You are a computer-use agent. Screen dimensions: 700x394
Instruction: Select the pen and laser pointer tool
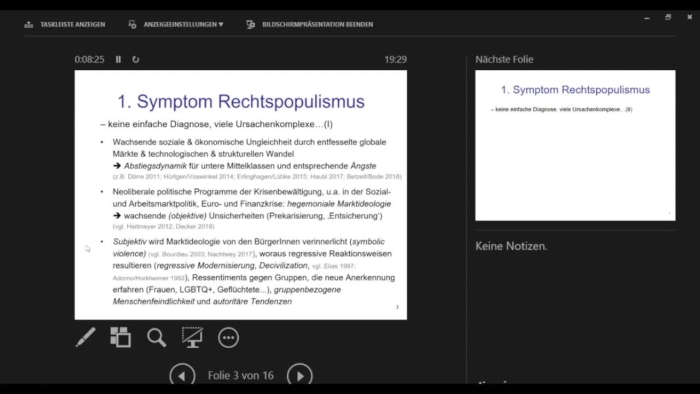(x=85, y=337)
